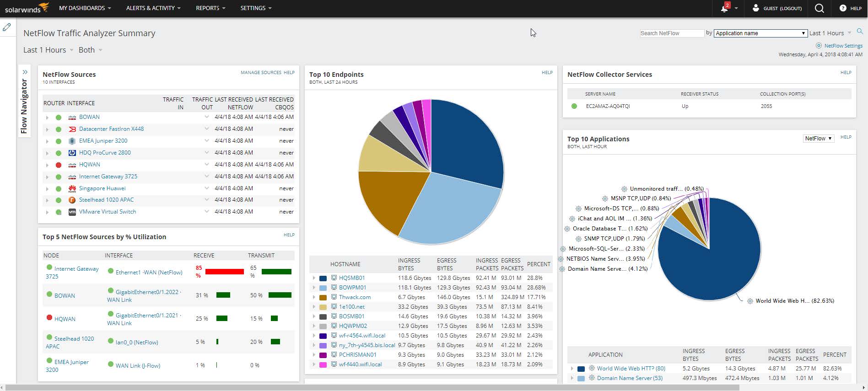Viewport: 868px width, 391px height.
Task: Click BOWAN Cisco vendor icon
Action: click(x=72, y=118)
